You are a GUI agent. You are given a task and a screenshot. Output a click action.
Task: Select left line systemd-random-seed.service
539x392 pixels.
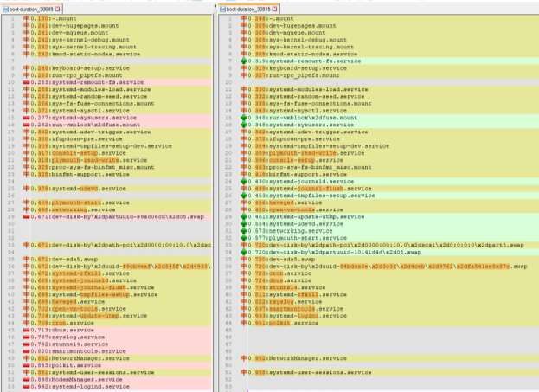tap(89, 97)
